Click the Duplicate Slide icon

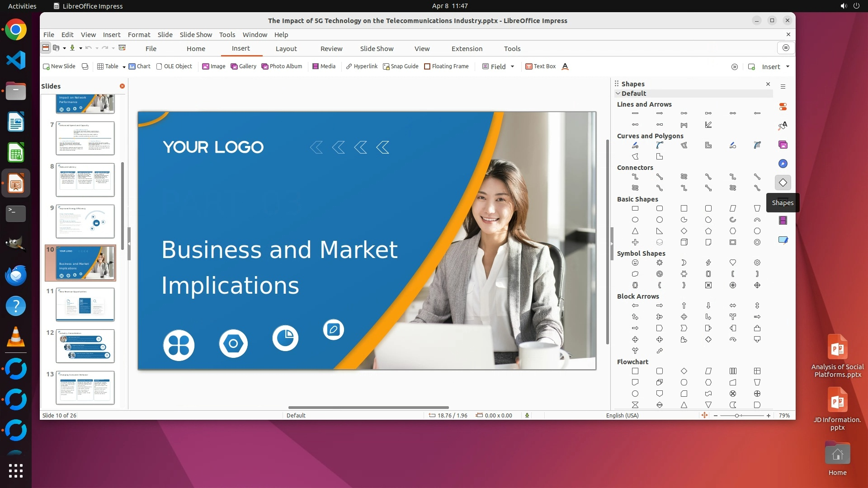click(85, 66)
